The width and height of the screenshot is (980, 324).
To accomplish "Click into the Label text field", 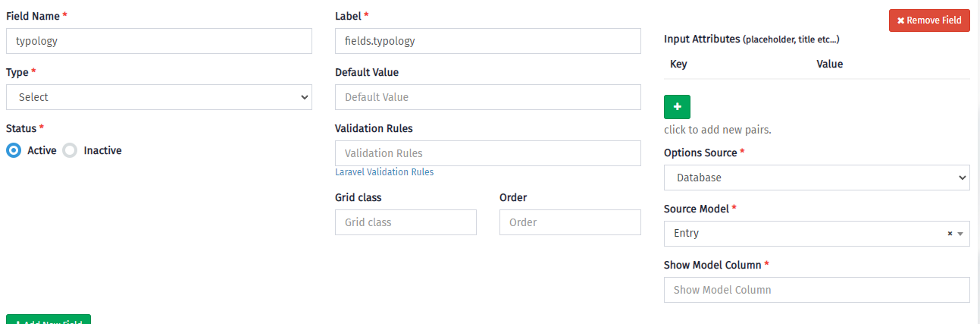I will pyautogui.click(x=487, y=41).
